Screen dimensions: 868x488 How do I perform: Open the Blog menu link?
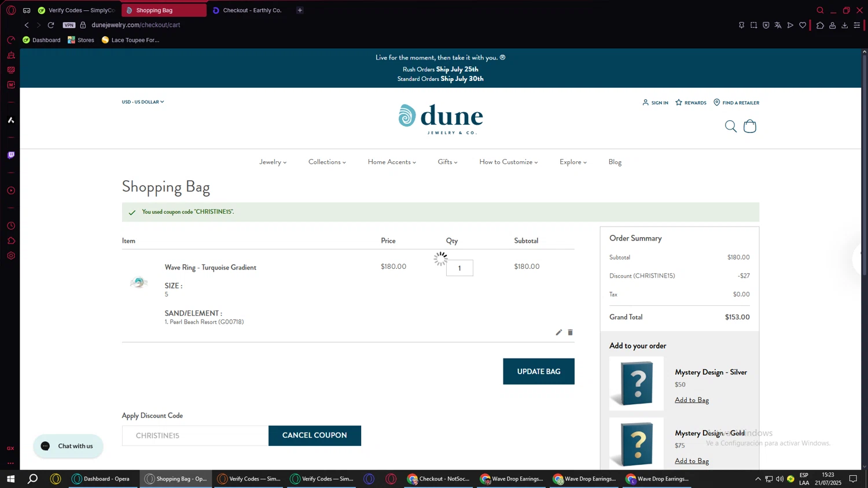click(x=615, y=162)
